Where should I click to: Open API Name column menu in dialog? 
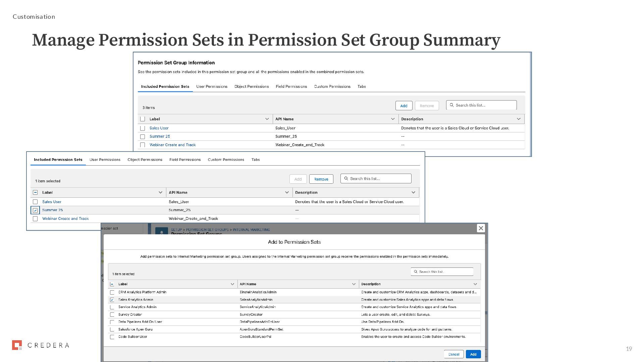pyautogui.click(x=354, y=284)
